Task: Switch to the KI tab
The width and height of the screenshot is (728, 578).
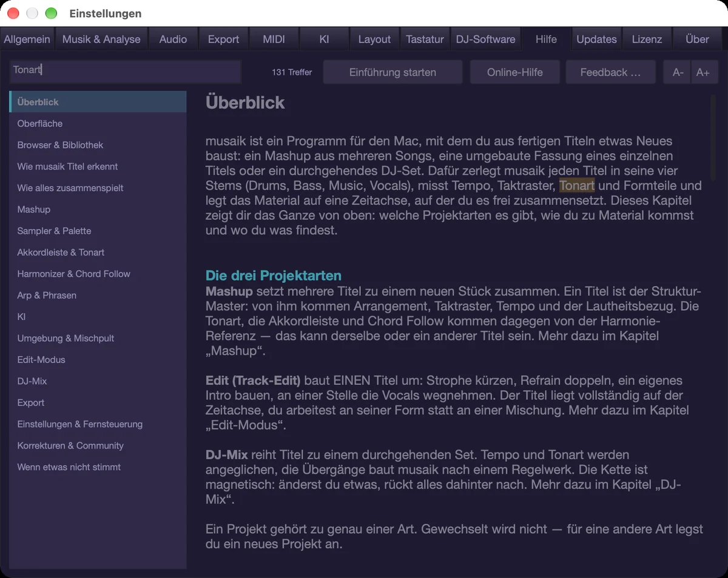Action: (x=324, y=39)
